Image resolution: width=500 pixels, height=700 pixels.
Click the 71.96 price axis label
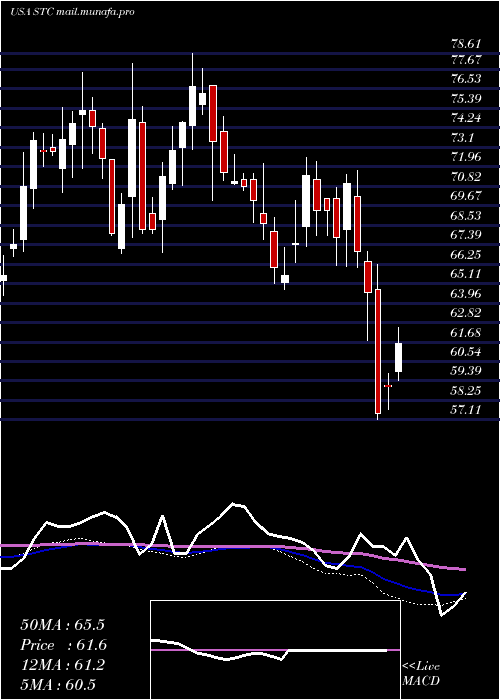pos(466,157)
